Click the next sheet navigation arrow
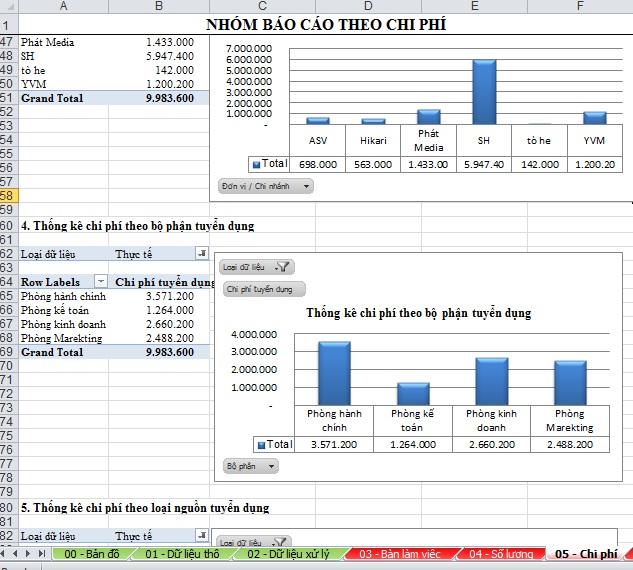The height and width of the screenshot is (570, 633). (30, 553)
